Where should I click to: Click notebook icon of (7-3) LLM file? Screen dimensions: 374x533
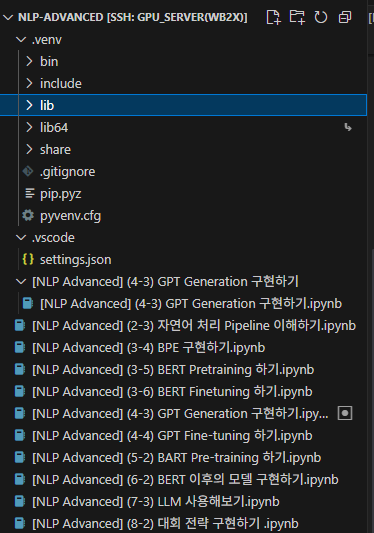click(x=20, y=501)
